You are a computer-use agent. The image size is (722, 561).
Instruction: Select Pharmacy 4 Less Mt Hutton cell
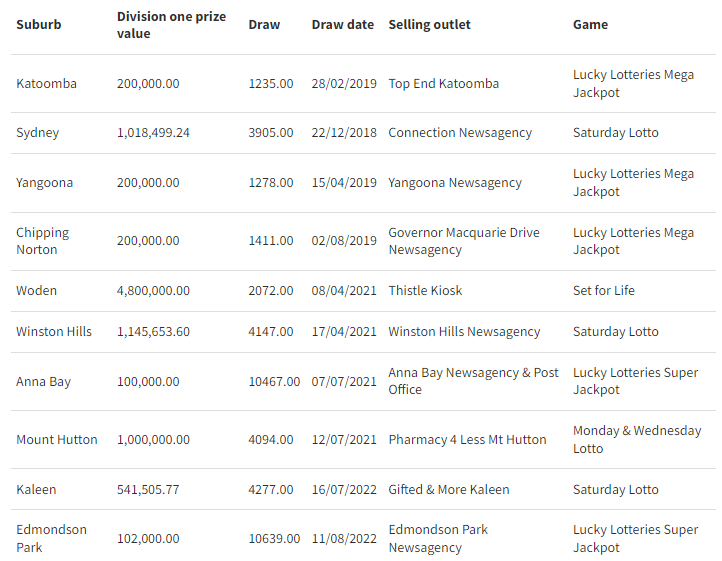[x=467, y=440]
